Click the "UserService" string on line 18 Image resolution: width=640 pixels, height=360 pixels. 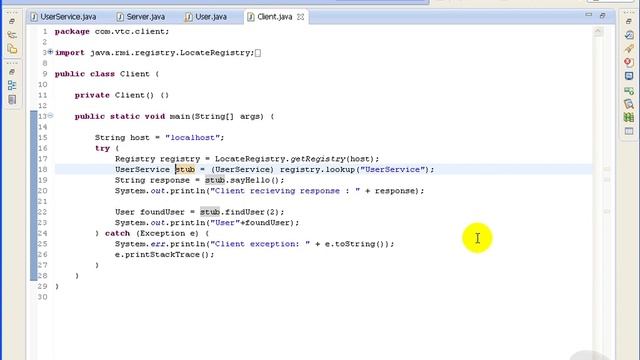[x=392, y=169]
